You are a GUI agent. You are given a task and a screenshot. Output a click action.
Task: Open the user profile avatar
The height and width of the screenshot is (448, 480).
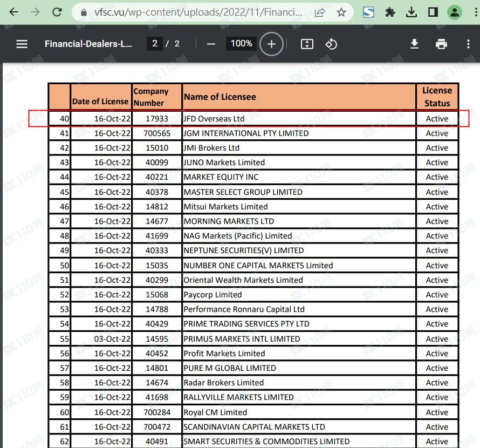click(455, 12)
